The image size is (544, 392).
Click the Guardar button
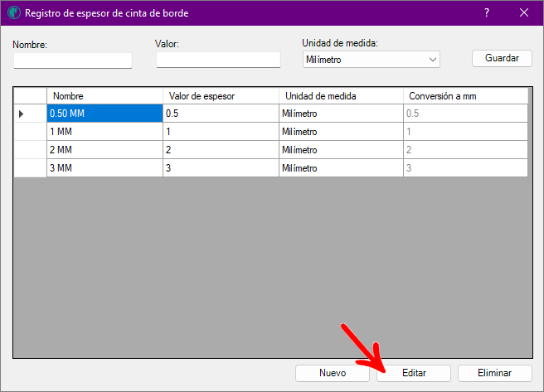[x=502, y=58]
